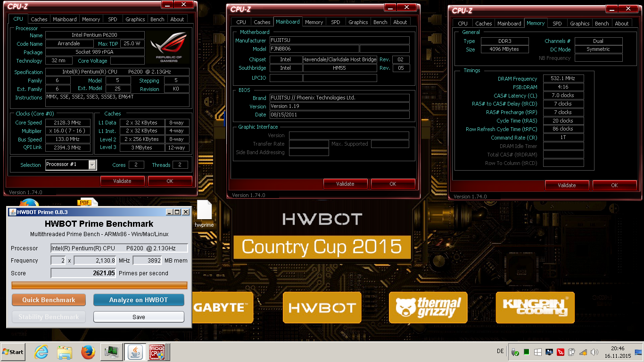Click Save in HWBOT Prime
Screen dimensions: 644x362
[x=139, y=317]
